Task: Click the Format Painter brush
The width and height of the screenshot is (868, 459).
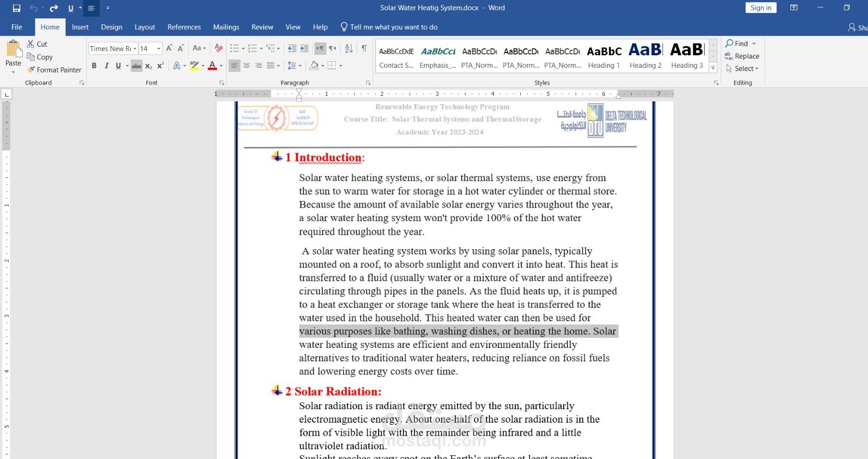Action: pyautogui.click(x=54, y=70)
